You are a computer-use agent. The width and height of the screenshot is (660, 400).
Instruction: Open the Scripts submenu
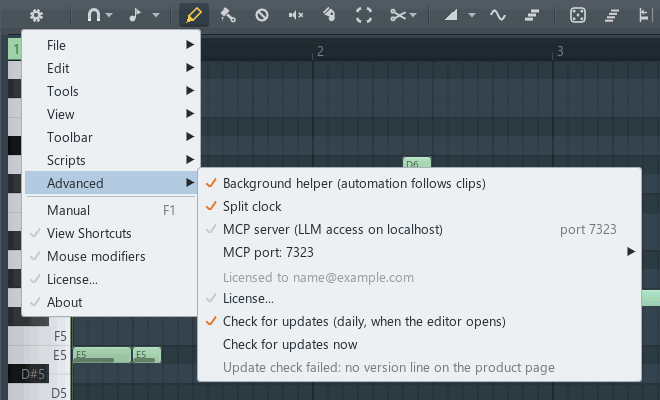click(111, 160)
